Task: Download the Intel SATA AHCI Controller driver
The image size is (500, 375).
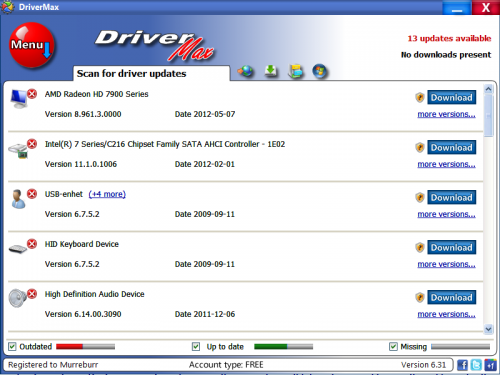Action: tap(452, 147)
